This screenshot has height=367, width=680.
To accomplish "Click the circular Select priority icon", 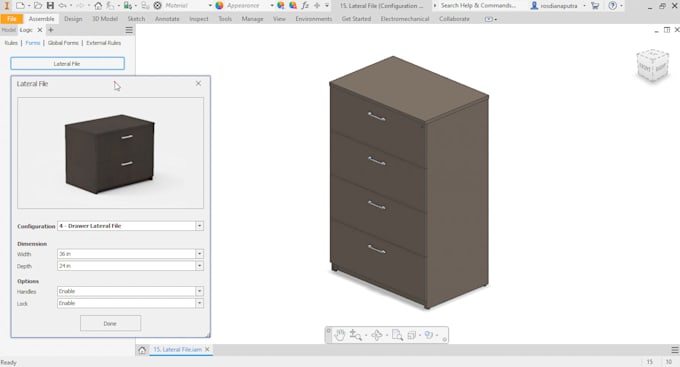I will (157, 6).
